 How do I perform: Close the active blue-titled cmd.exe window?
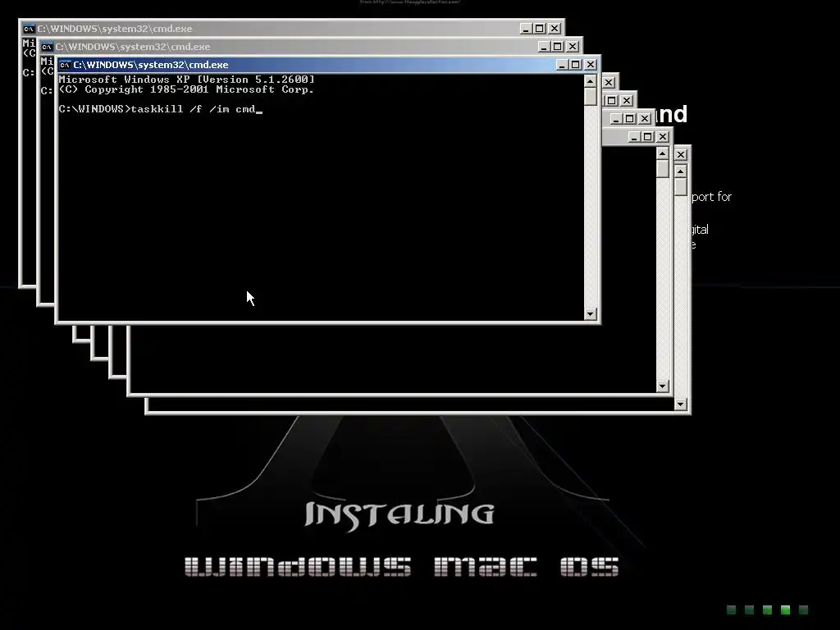point(591,65)
